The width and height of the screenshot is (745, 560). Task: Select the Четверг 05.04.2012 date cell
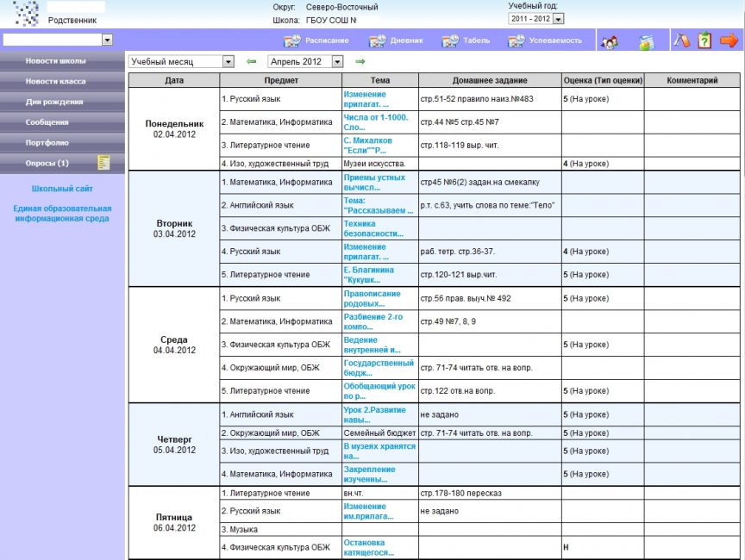pos(174,445)
